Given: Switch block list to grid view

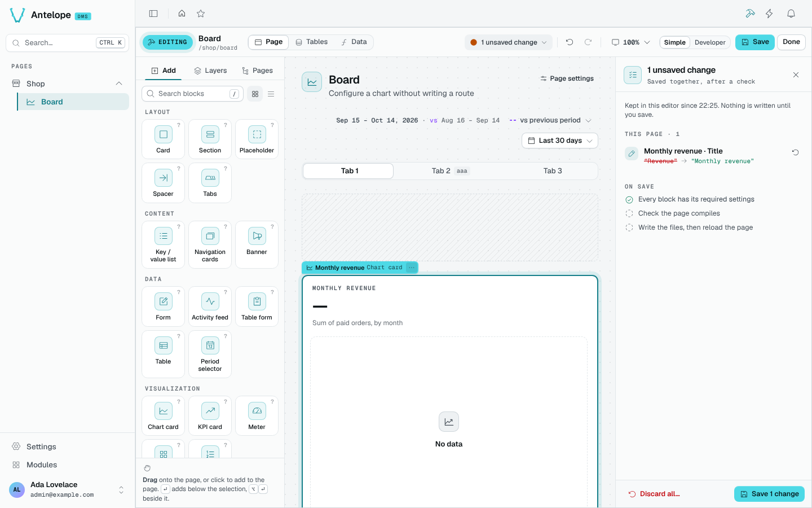Looking at the screenshot, I should click(255, 94).
